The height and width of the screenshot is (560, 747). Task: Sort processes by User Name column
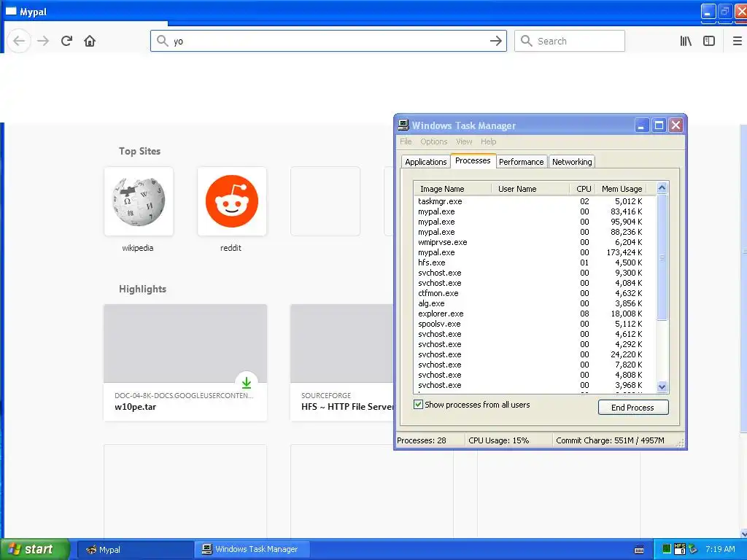pyautogui.click(x=530, y=189)
